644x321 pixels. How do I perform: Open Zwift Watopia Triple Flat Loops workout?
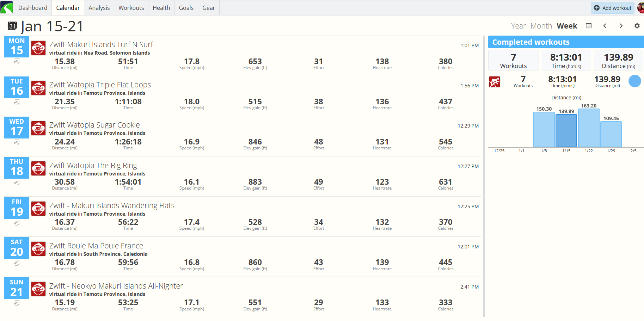point(100,85)
